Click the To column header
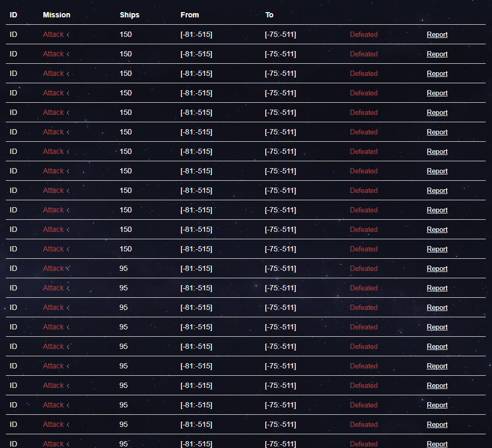 269,15
